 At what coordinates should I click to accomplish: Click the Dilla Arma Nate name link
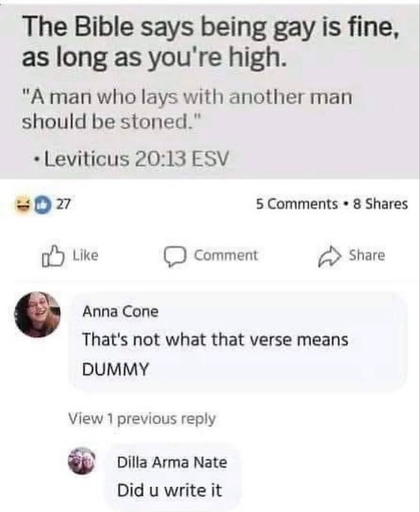click(172, 463)
